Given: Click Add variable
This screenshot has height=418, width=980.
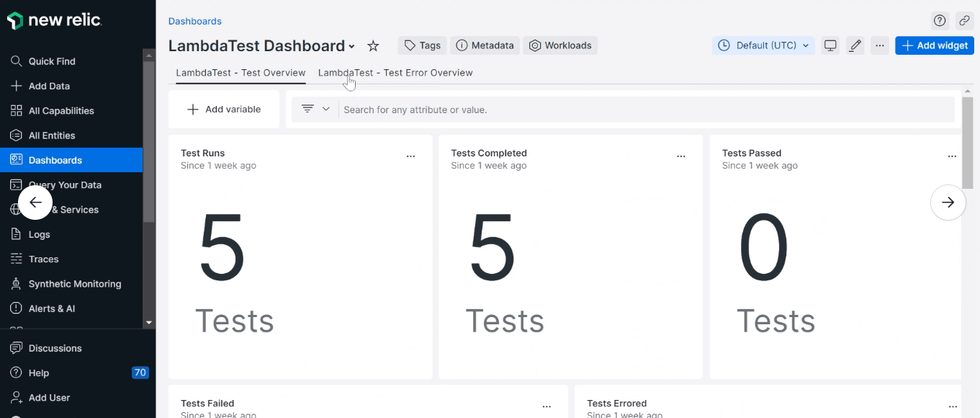Looking at the screenshot, I should (x=224, y=110).
